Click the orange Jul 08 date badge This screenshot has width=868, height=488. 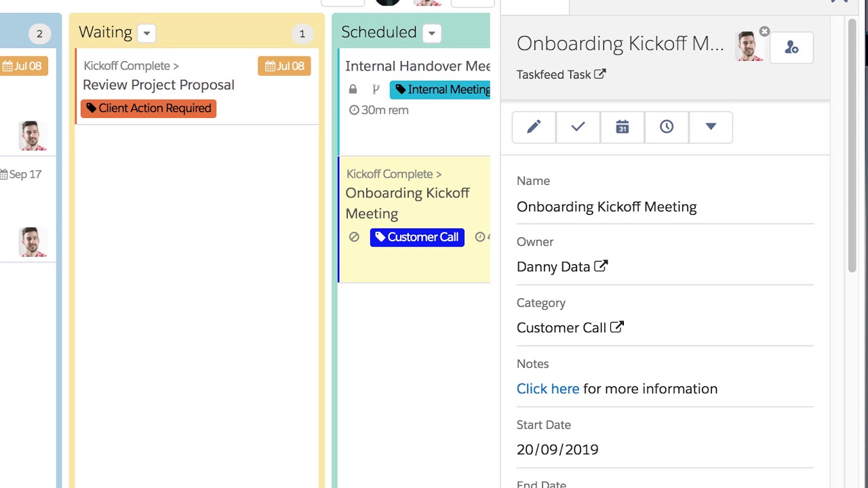pyautogui.click(x=284, y=66)
